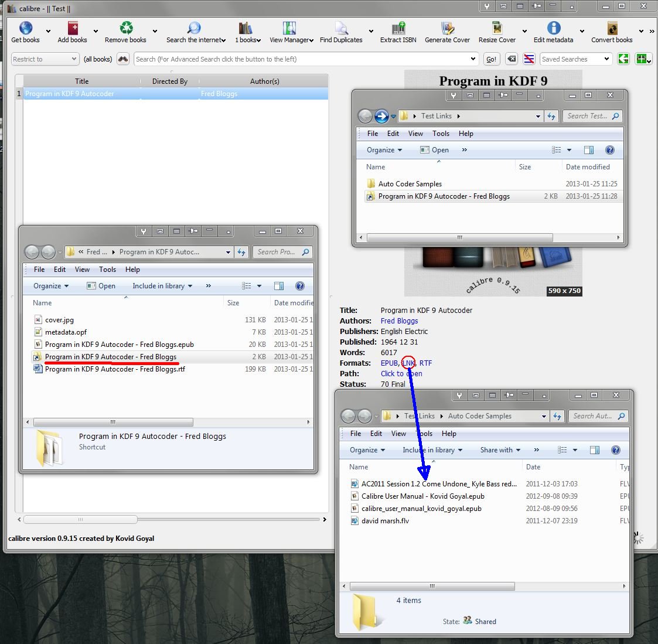
Task: Open help in the Auto Coder Samples window
Action: tap(615, 450)
